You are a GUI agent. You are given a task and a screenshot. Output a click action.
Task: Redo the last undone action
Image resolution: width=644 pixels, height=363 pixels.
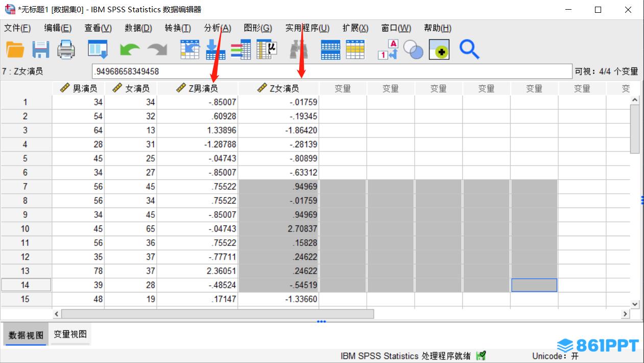coord(157,50)
